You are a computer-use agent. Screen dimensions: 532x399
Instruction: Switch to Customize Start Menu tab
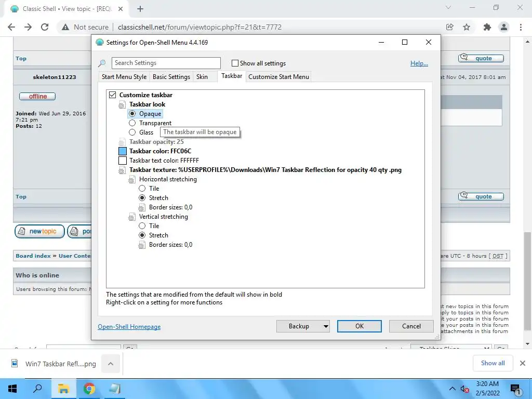tap(278, 77)
